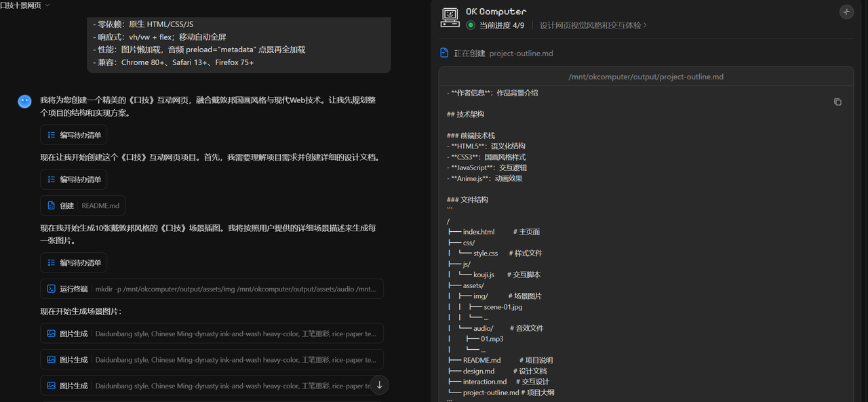The image size is (868, 402).
Task: Open the 创建 README.md entry
Action: coord(82,205)
